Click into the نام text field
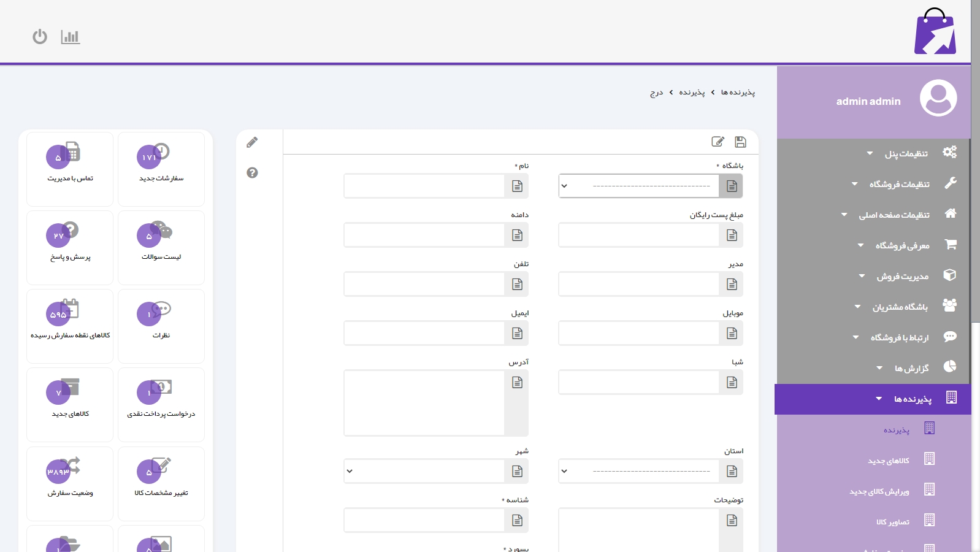This screenshot has height=552, width=980. coord(424,186)
